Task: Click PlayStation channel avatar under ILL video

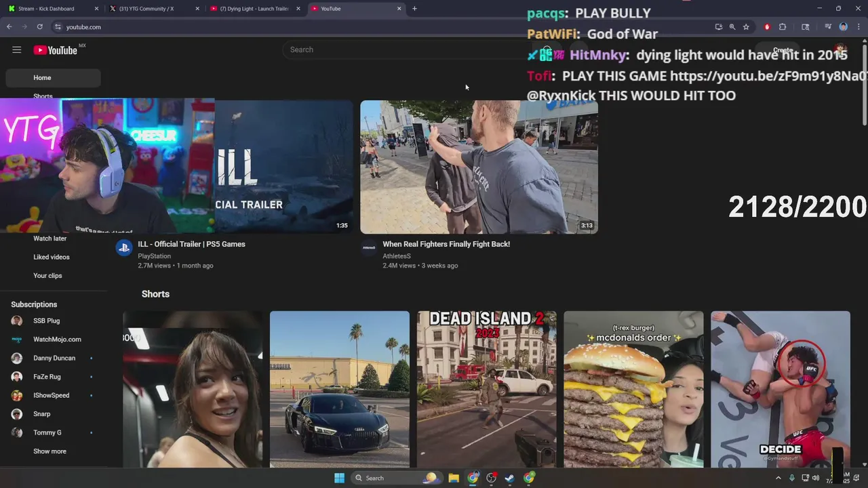Action: (123, 248)
